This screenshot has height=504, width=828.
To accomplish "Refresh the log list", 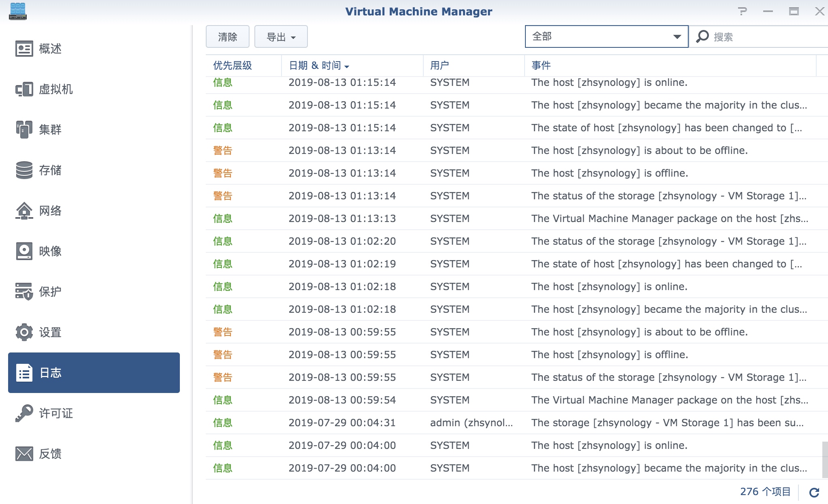I will 814,492.
